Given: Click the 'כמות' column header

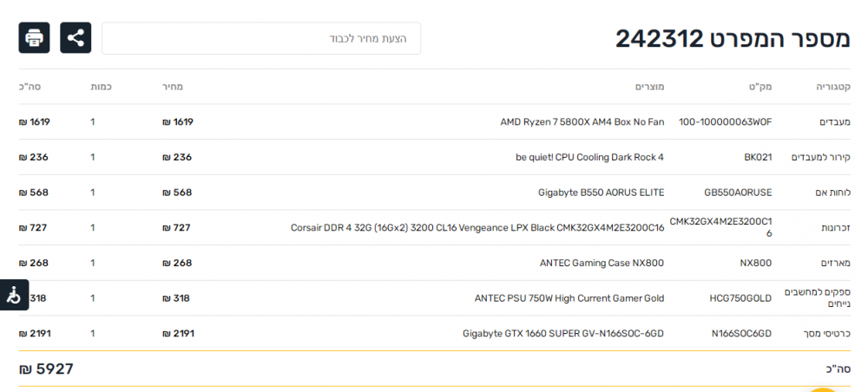Looking at the screenshot, I should point(102,87).
